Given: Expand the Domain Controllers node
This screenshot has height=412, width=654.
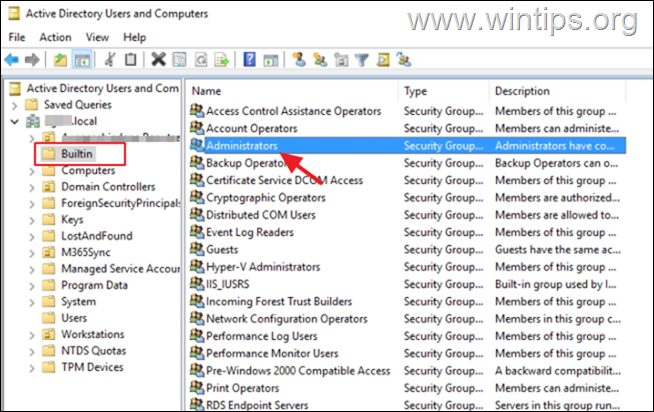Looking at the screenshot, I should (x=32, y=187).
